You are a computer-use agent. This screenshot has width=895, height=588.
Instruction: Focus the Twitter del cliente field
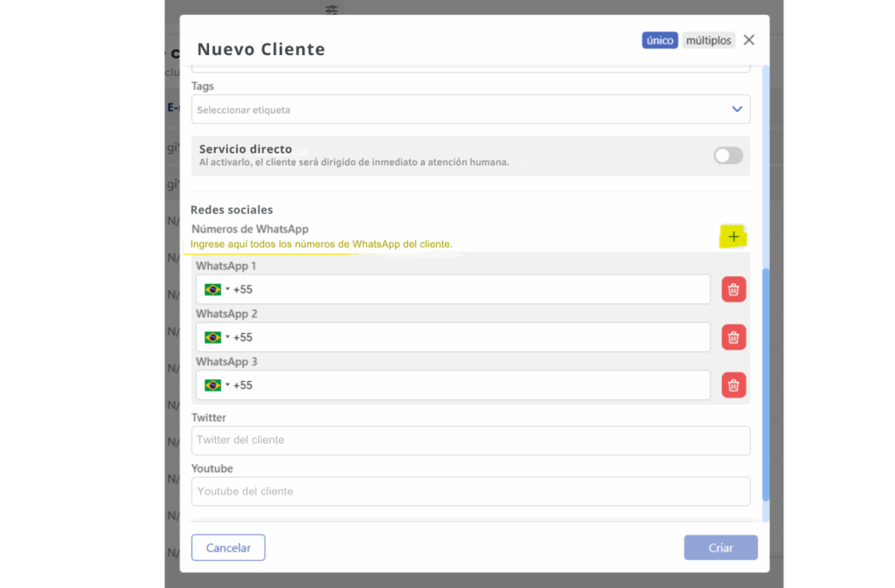(x=470, y=440)
